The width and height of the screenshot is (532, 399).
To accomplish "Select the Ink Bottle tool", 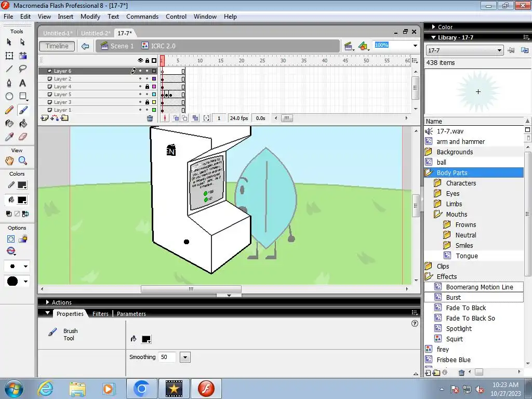I will point(9,124).
